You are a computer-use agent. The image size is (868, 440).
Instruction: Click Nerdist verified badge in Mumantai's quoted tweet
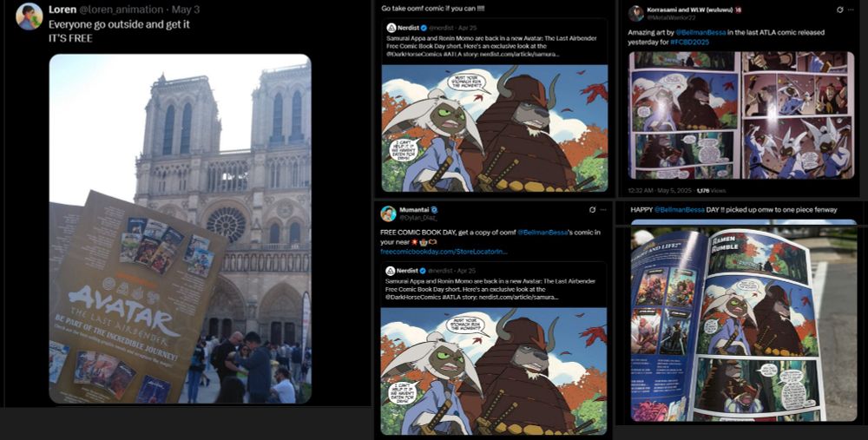pyautogui.click(x=424, y=271)
